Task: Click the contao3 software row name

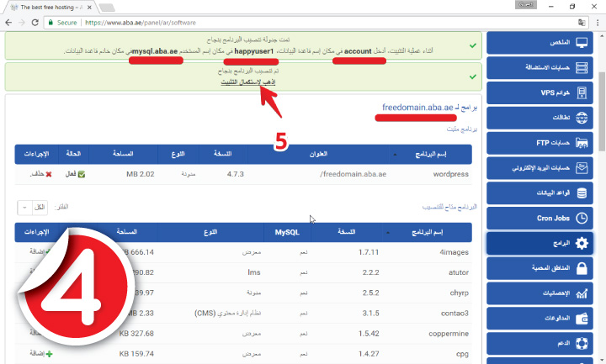Action: pyautogui.click(x=454, y=313)
